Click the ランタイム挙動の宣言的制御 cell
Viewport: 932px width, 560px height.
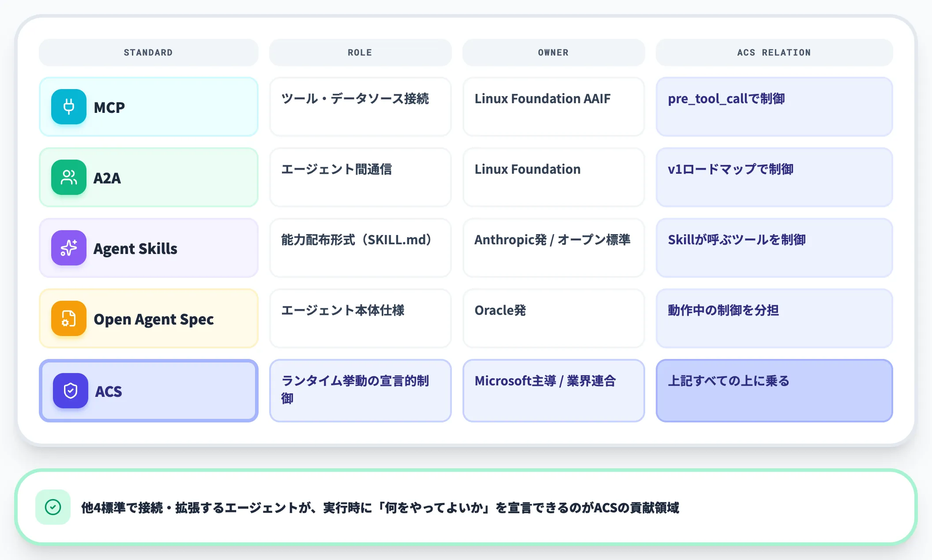pyautogui.click(x=360, y=391)
